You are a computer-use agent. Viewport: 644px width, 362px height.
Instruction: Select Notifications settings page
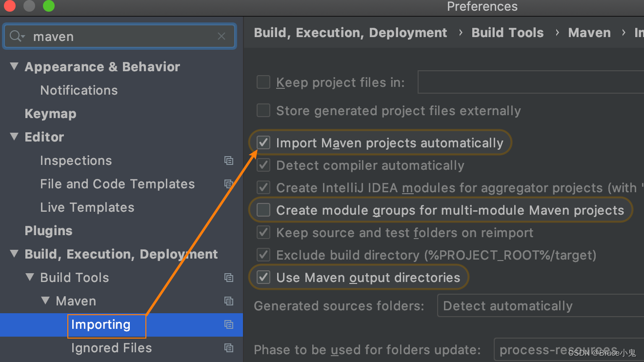79,90
